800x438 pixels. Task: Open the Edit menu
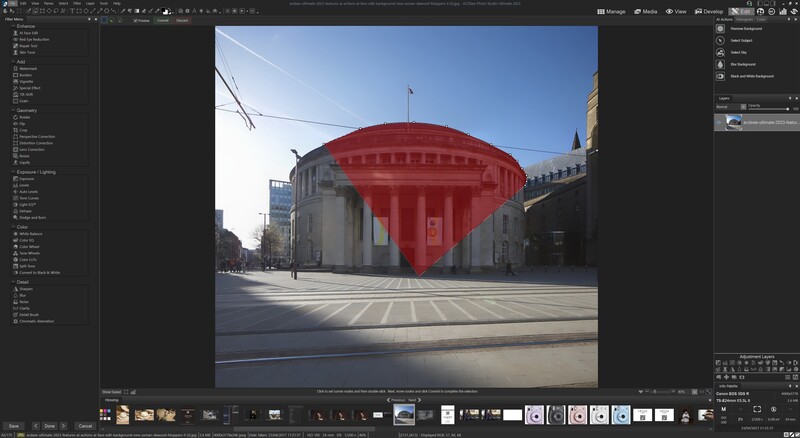(x=23, y=3)
